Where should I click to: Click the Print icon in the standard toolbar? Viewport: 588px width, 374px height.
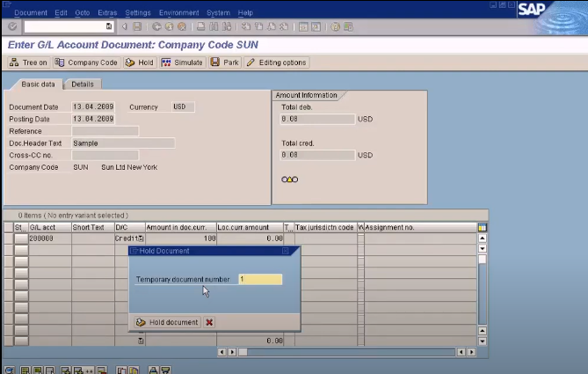[x=201, y=26]
